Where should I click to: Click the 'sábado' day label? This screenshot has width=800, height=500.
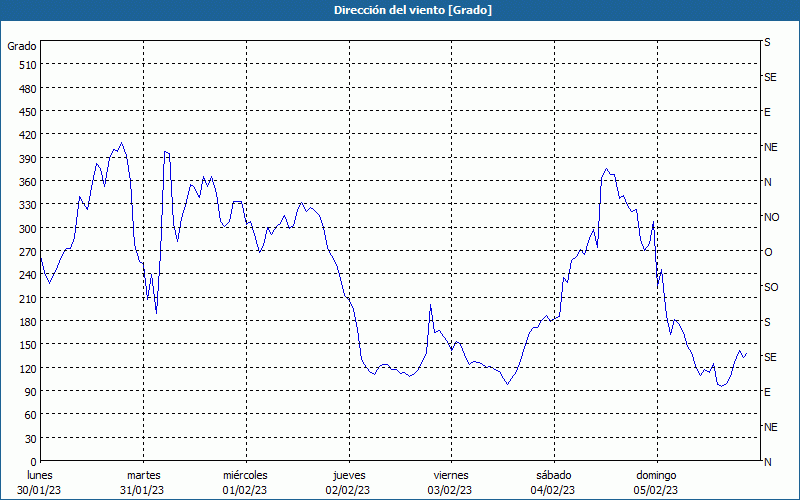[554, 475]
